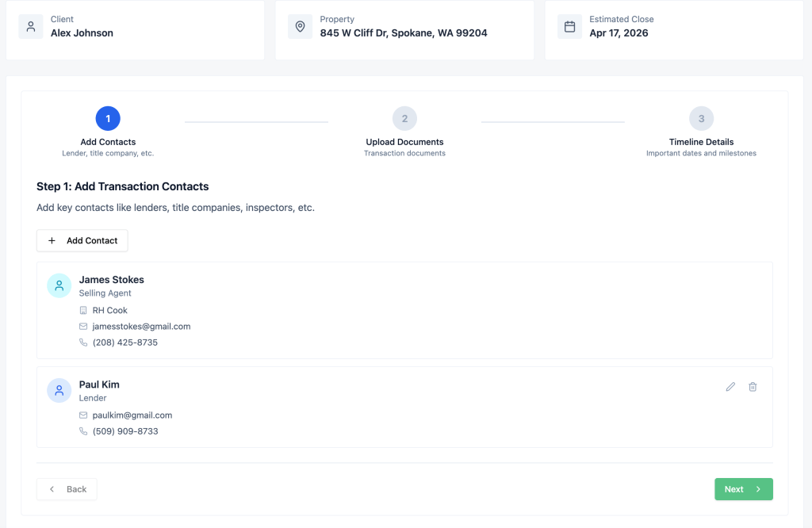The width and height of the screenshot is (812, 528).
Task: Click the envelope icon beside jamesstokes@gmail.com
Action: (x=83, y=327)
